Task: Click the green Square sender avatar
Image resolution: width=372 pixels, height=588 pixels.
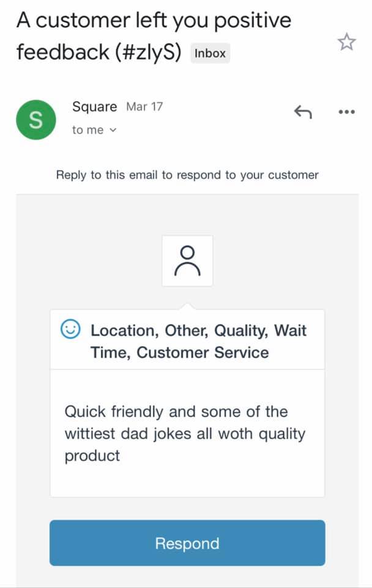Action: pyautogui.click(x=36, y=119)
